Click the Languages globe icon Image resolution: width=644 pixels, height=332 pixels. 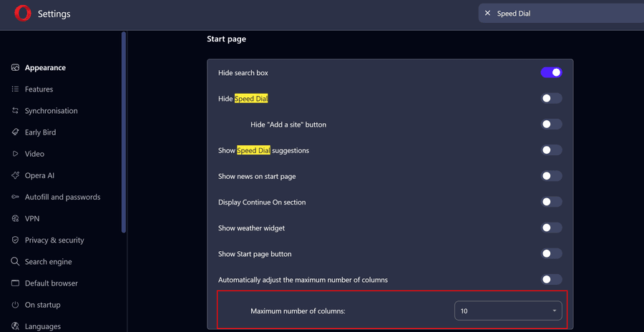click(15, 326)
